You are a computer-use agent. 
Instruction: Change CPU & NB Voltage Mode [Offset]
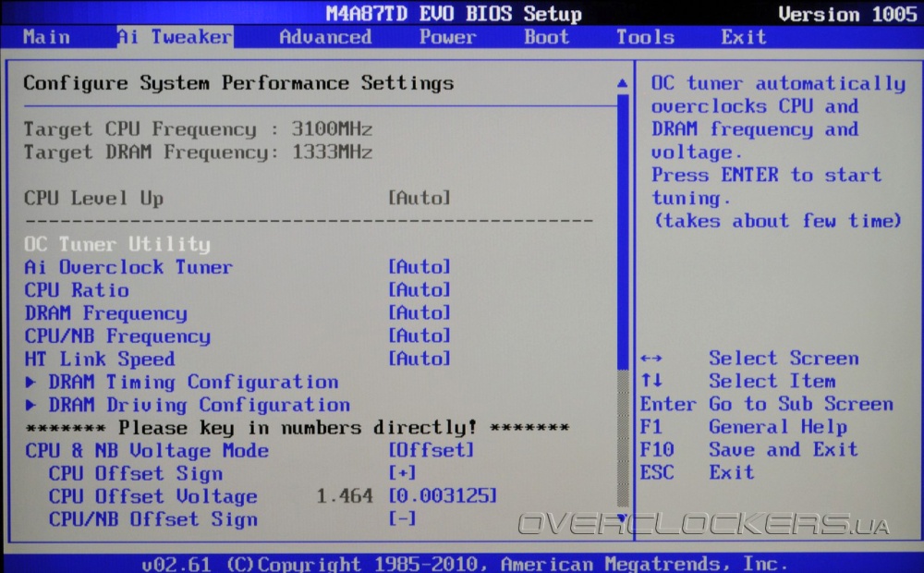pos(431,450)
